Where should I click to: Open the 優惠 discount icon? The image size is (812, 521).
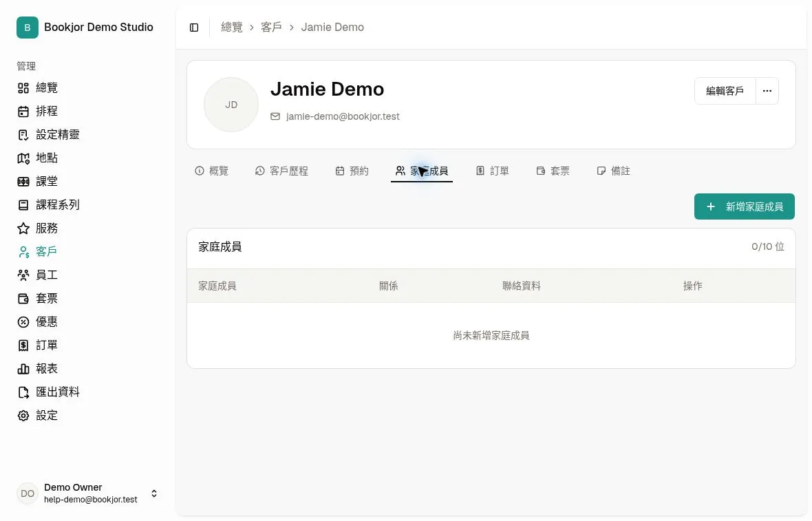point(23,322)
